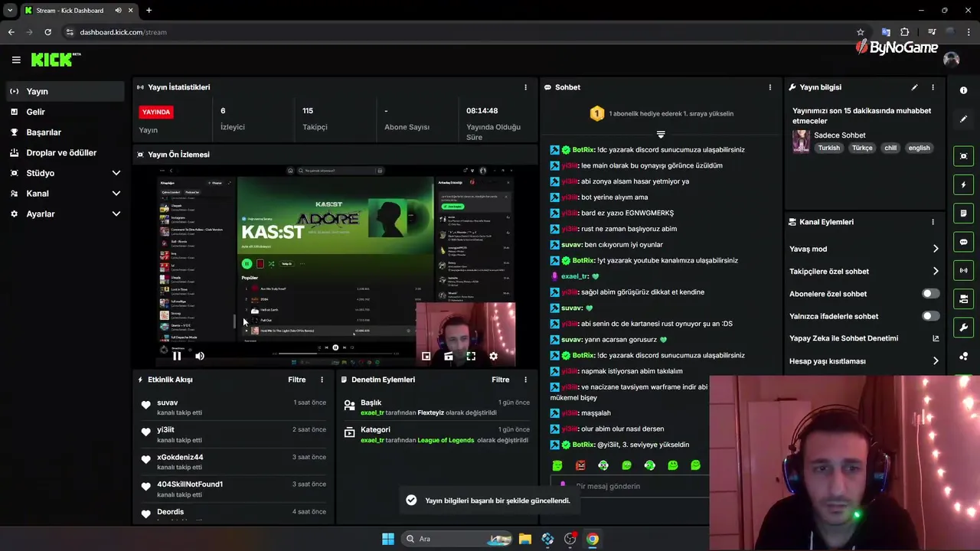Image resolution: width=980 pixels, height=551 pixels.
Task: Open Yapay Zeka ile Sohbet Denetimi external link icon
Action: (x=936, y=338)
